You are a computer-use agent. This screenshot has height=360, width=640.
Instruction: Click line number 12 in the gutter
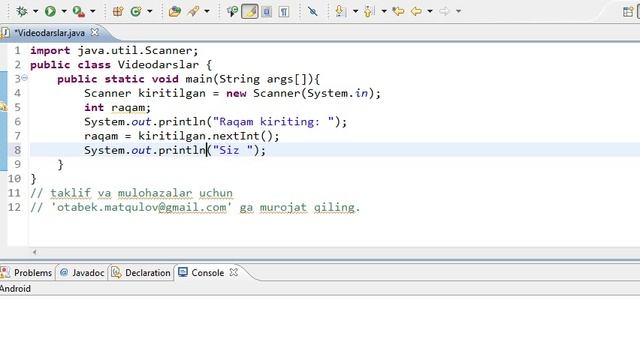click(x=14, y=207)
